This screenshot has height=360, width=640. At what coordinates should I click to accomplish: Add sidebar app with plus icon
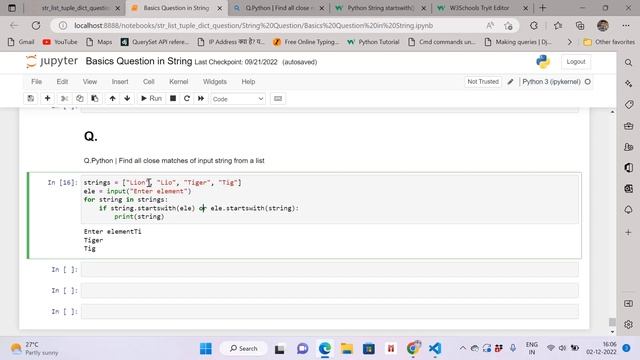point(629,232)
